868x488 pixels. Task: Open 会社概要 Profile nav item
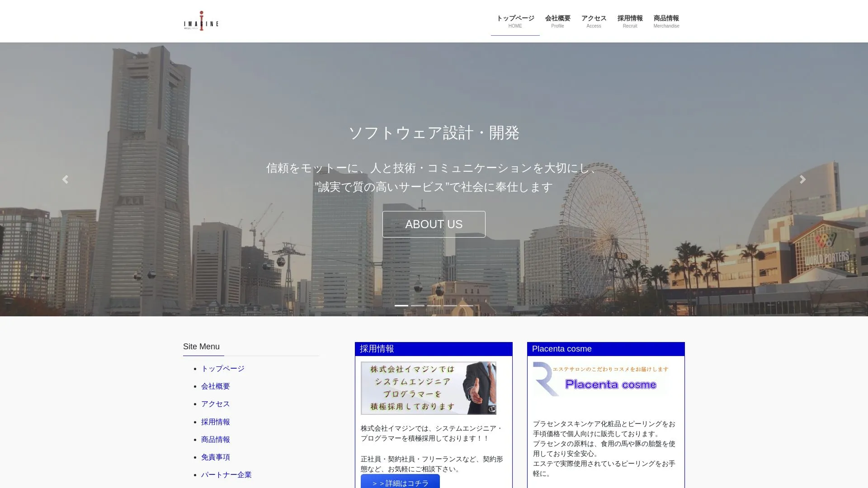[557, 21]
